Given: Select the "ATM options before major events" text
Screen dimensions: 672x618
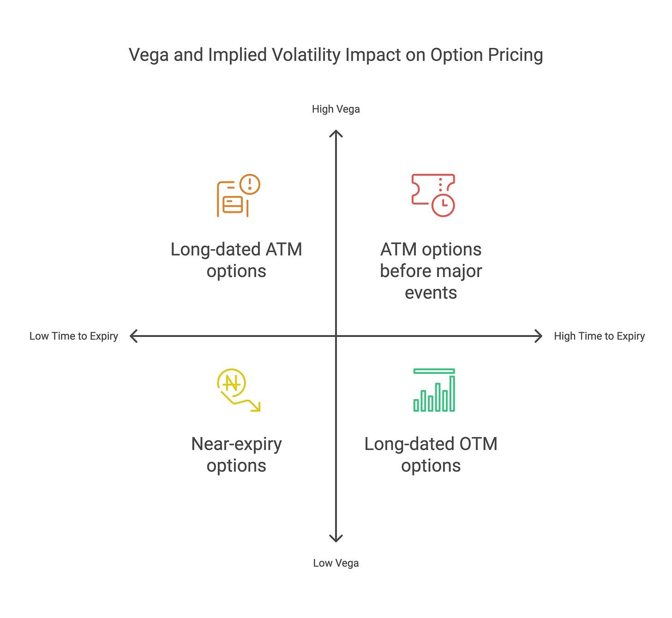Looking at the screenshot, I should tap(431, 271).
